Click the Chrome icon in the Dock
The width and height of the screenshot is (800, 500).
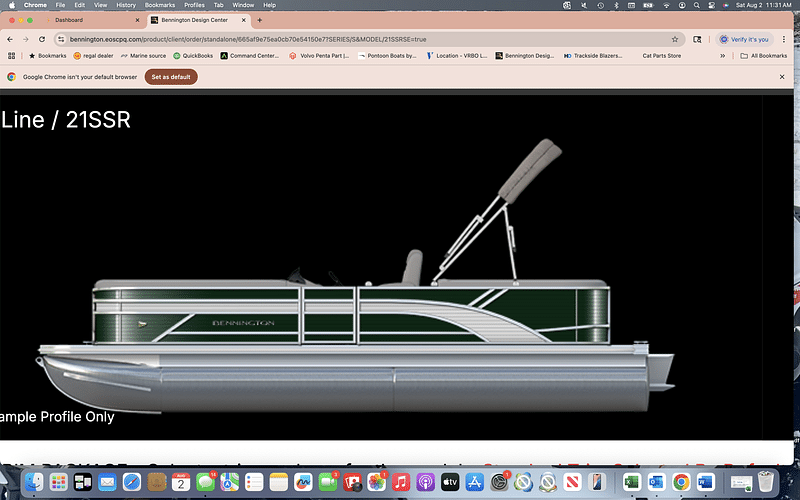(x=681, y=482)
